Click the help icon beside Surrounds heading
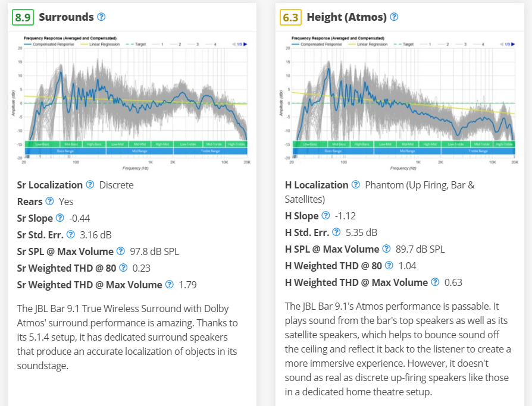The image size is (532, 406). coord(101,17)
